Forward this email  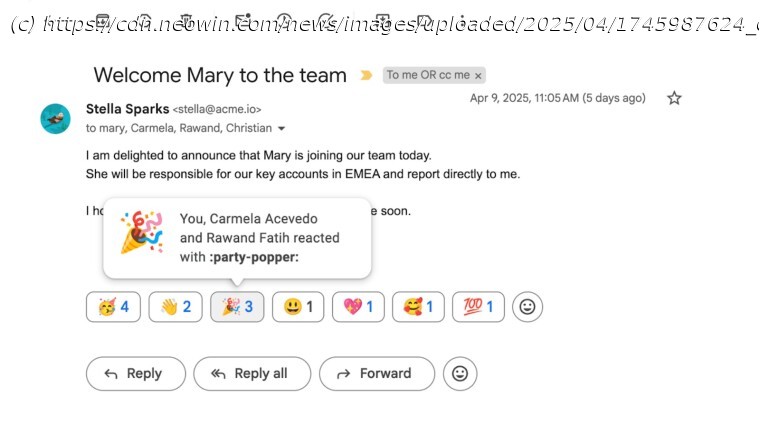[x=376, y=373]
